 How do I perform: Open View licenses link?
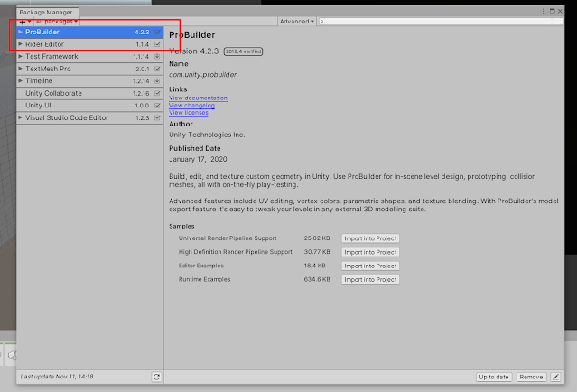tap(189, 113)
